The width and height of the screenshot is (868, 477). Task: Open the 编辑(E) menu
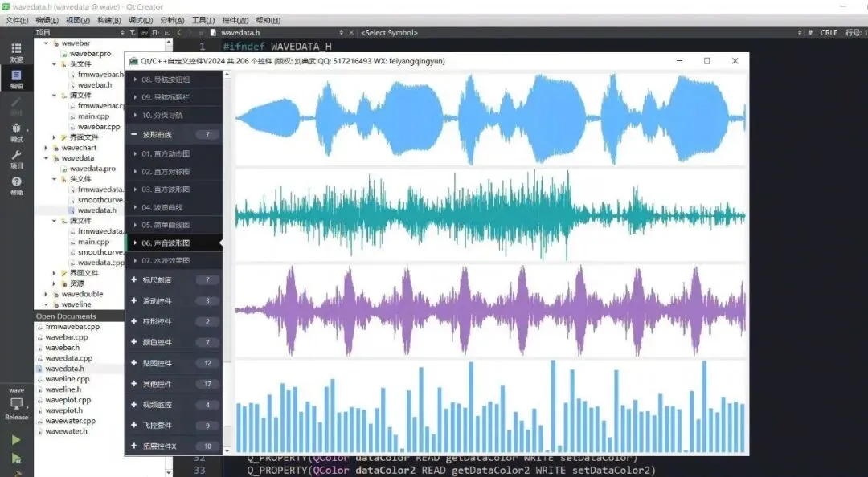[47, 20]
